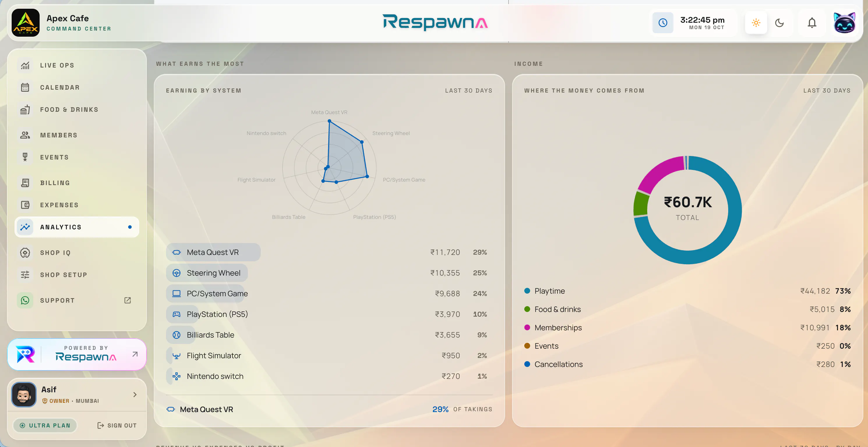Click the PlayStation (PS5) radar axis label
Image resolution: width=868 pixels, height=447 pixels.
(x=374, y=217)
